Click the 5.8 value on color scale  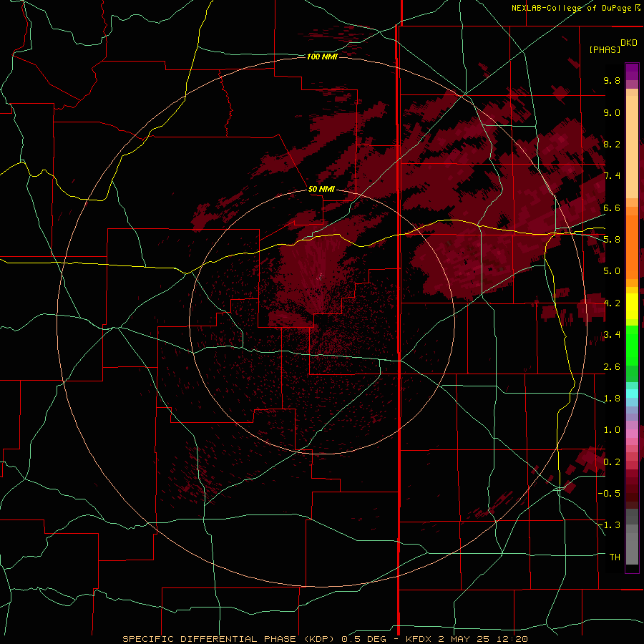[612, 240]
